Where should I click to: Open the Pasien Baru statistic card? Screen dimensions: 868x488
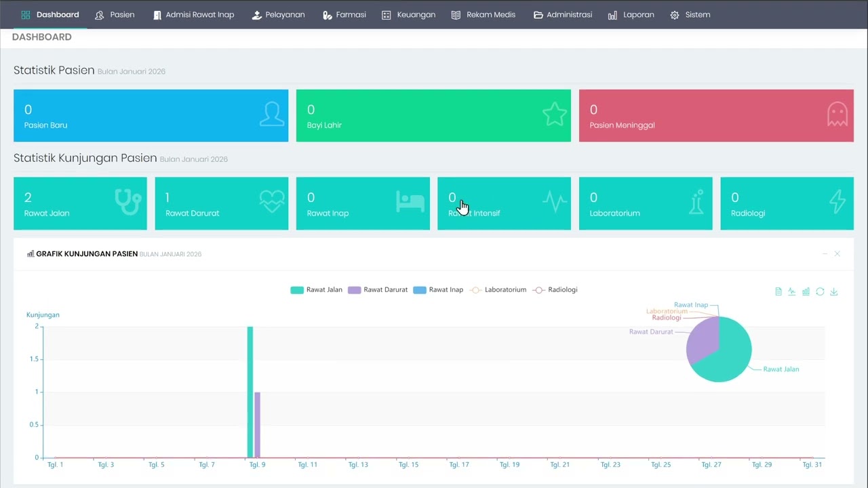point(151,116)
